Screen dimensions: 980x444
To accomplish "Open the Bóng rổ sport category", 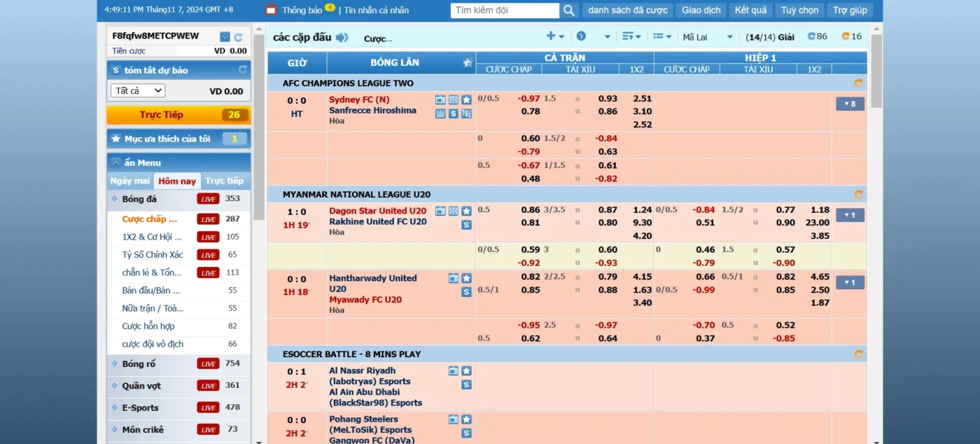I will point(139,363).
